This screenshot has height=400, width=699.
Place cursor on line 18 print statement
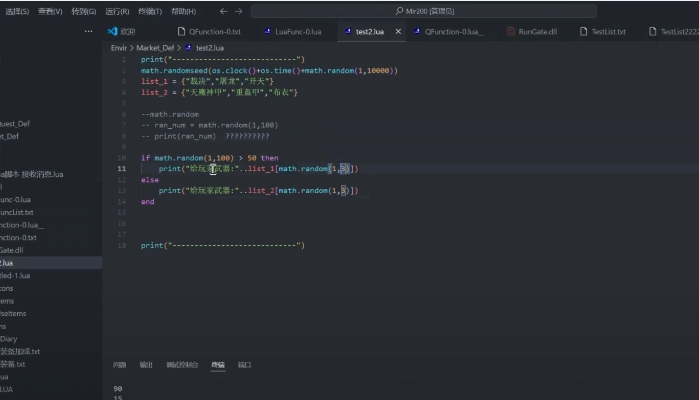(x=222, y=245)
